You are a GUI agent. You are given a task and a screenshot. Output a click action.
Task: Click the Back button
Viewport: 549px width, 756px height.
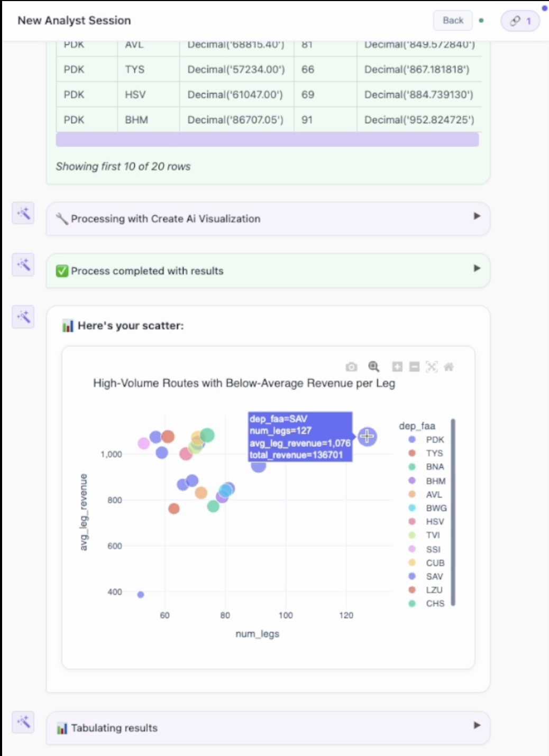point(453,21)
